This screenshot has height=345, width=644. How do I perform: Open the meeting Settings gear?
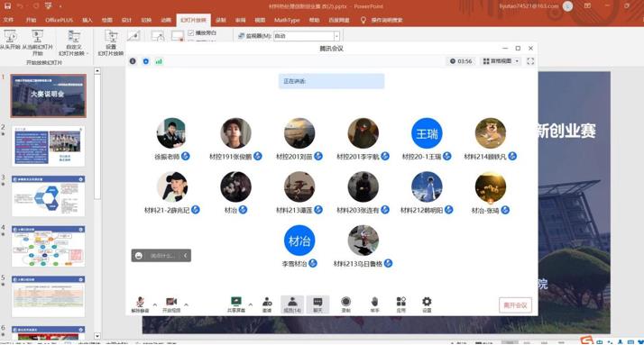point(427,304)
